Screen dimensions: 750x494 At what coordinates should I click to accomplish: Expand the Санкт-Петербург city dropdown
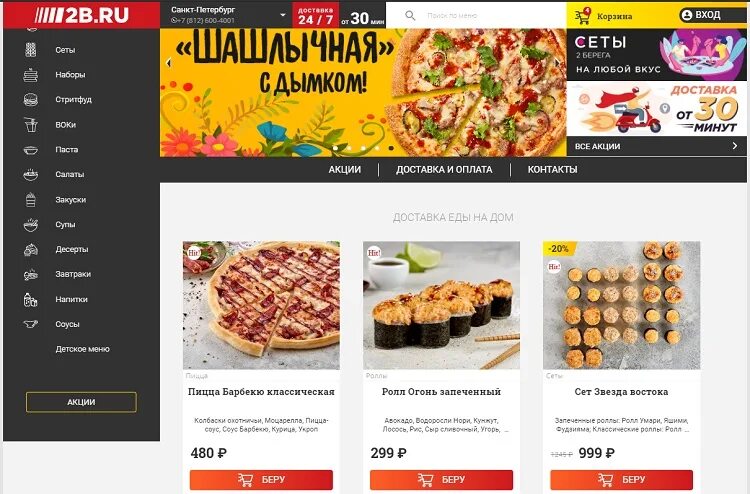pos(283,15)
